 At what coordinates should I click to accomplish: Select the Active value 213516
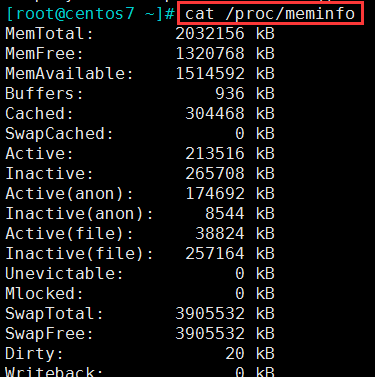point(215,154)
